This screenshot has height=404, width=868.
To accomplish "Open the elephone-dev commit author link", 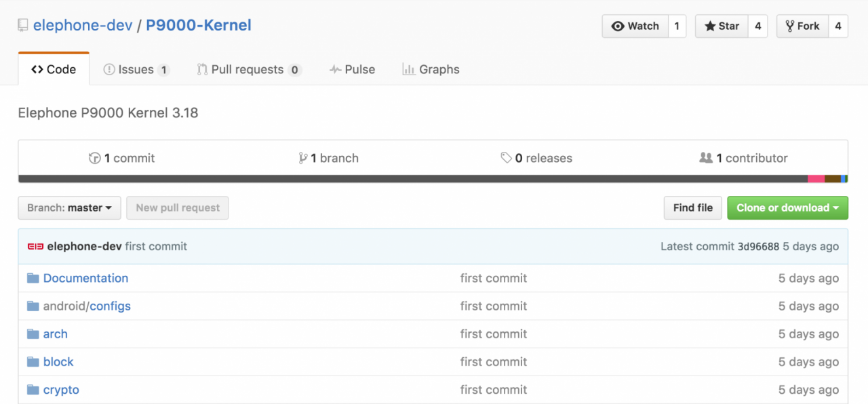I will pos(85,247).
